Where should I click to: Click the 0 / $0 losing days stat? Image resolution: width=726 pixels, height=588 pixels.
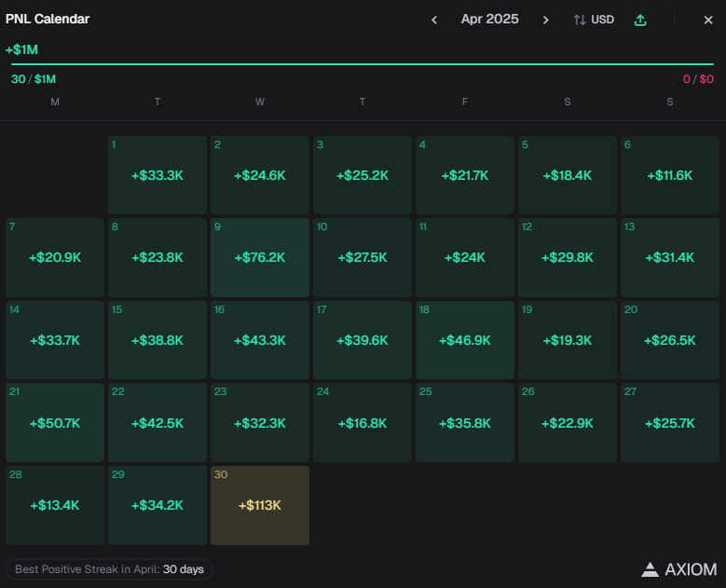(x=698, y=79)
